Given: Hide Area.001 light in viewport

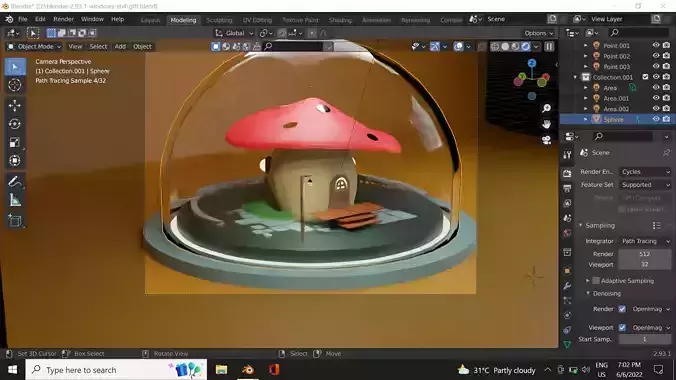Looking at the screenshot, I should tap(656, 98).
